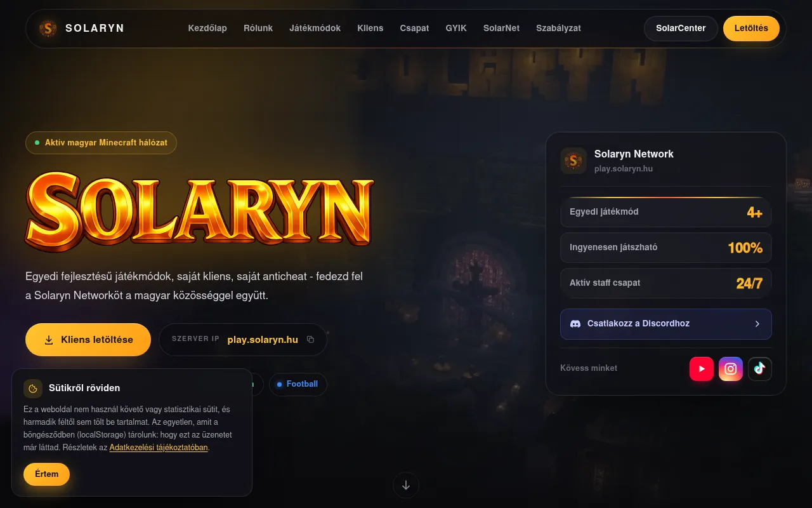
Task: Open the TikTok profile icon
Action: pos(760,369)
